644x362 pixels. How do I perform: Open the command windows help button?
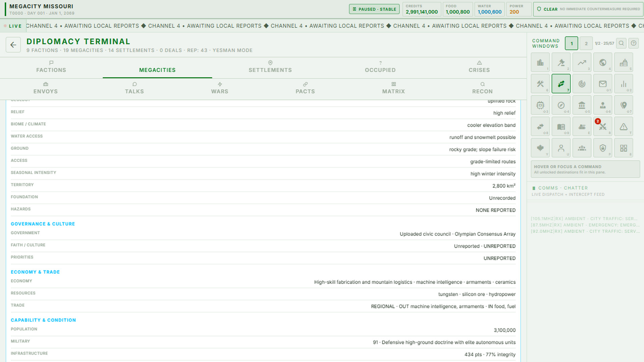633,43
